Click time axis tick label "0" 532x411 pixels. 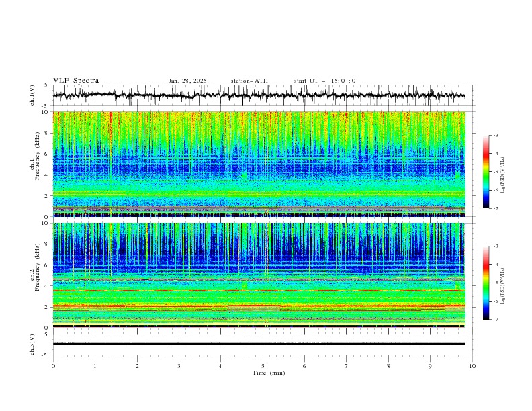tap(53, 366)
